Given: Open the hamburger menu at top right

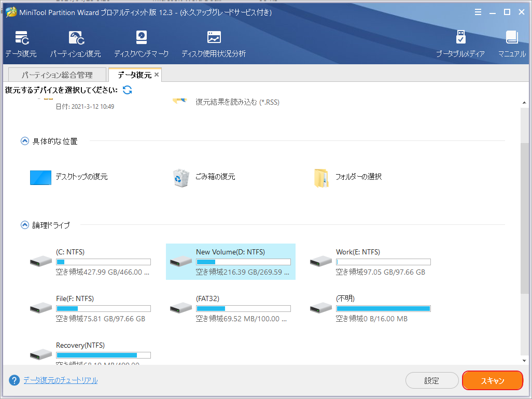Looking at the screenshot, I should click(x=478, y=12).
